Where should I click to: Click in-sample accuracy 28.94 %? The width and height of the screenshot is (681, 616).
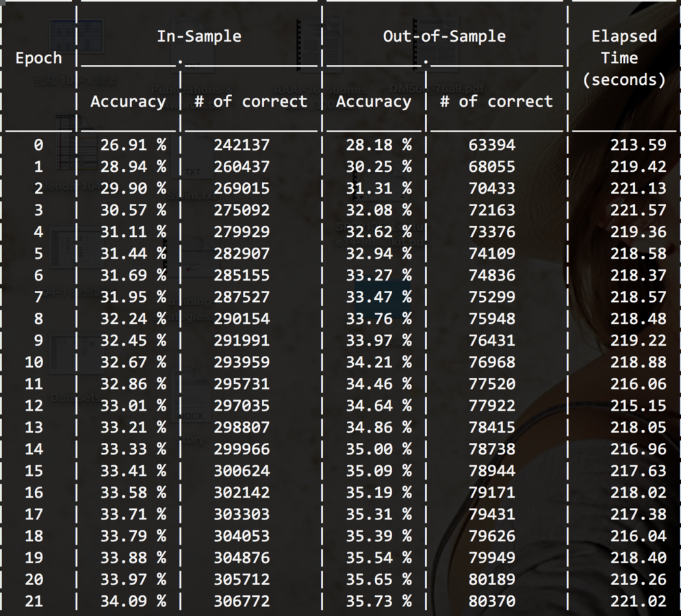133,167
